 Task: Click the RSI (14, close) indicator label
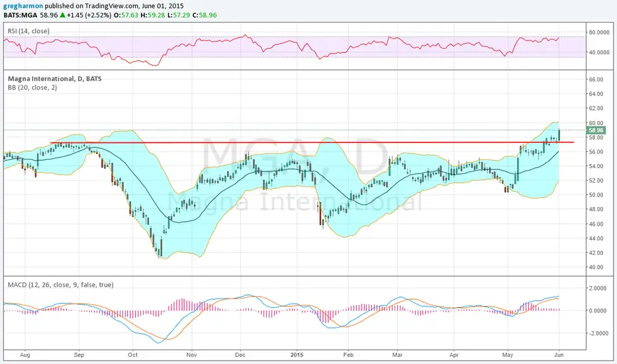tap(28, 31)
